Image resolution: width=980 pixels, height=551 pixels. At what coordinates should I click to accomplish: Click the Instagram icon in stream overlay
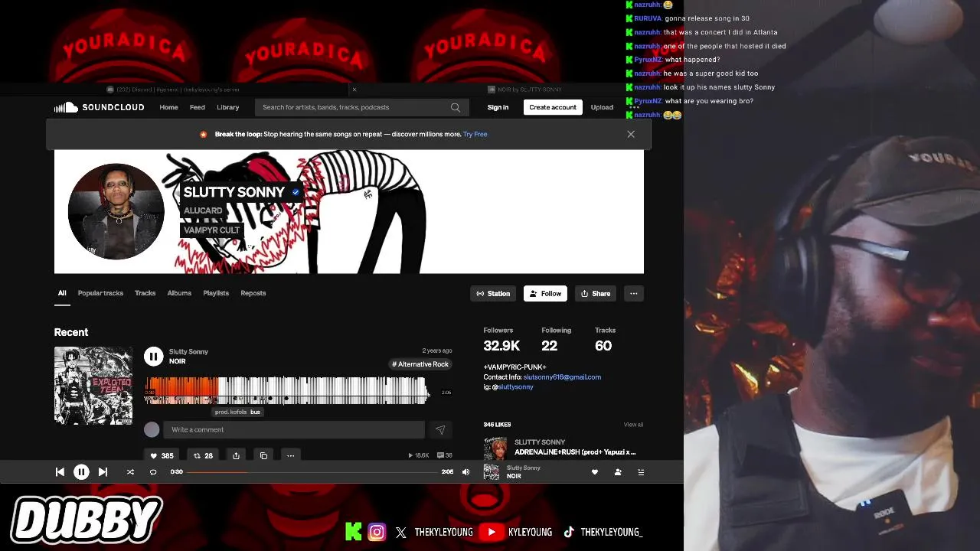[x=377, y=531]
